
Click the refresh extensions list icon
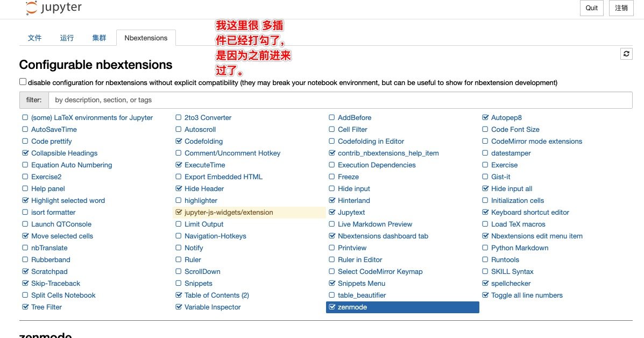tap(626, 54)
